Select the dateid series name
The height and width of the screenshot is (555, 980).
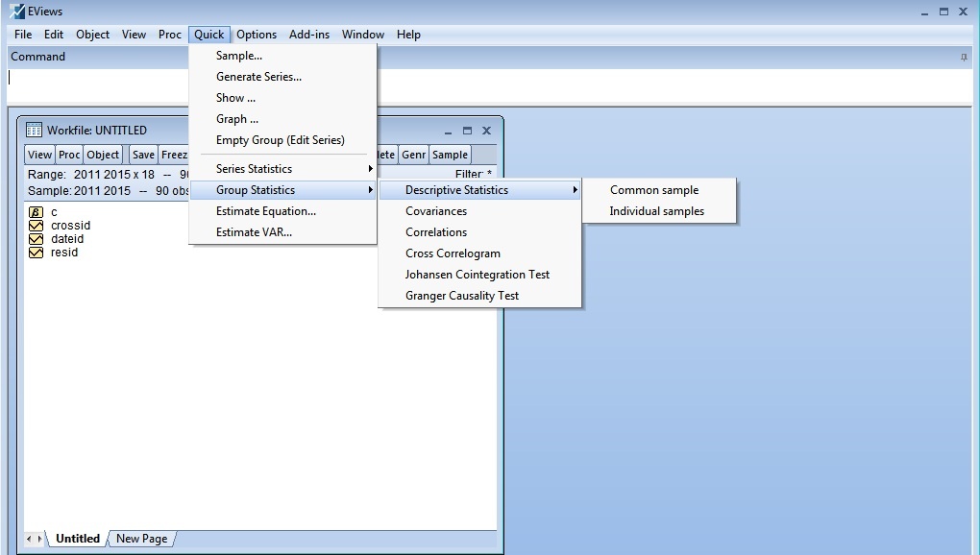click(x=67, y=239)
